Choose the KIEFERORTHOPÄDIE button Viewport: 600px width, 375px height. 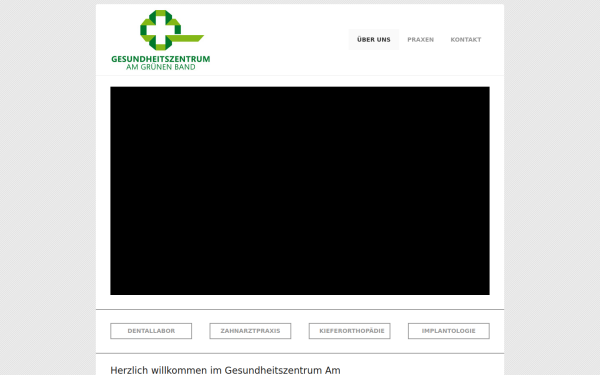[350, 331]
